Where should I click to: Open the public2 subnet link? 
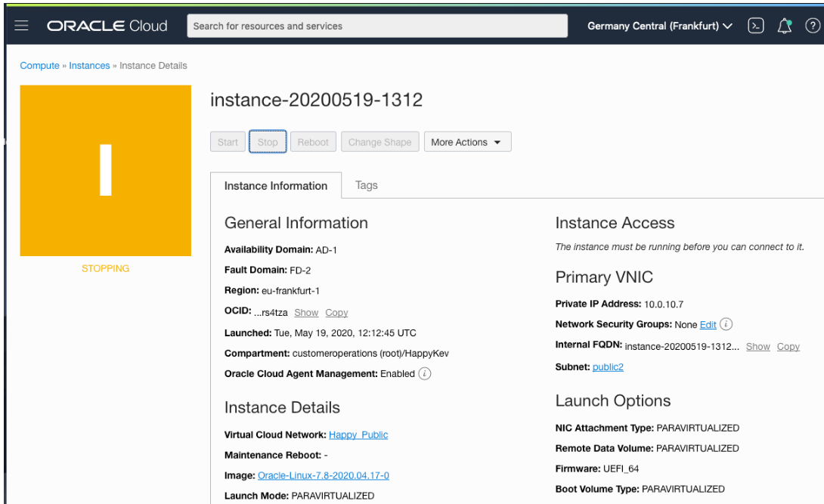pyautogui.click(x=608, y=367)
